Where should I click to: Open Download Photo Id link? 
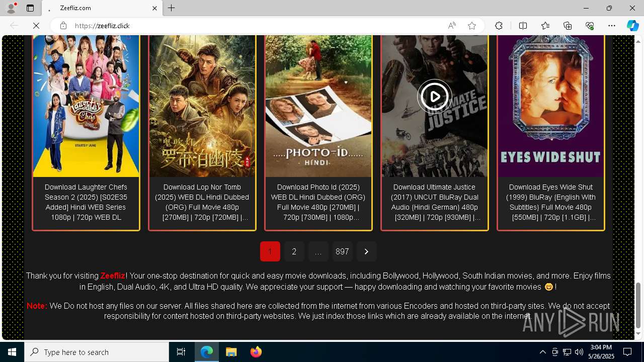tap(318, 202)
